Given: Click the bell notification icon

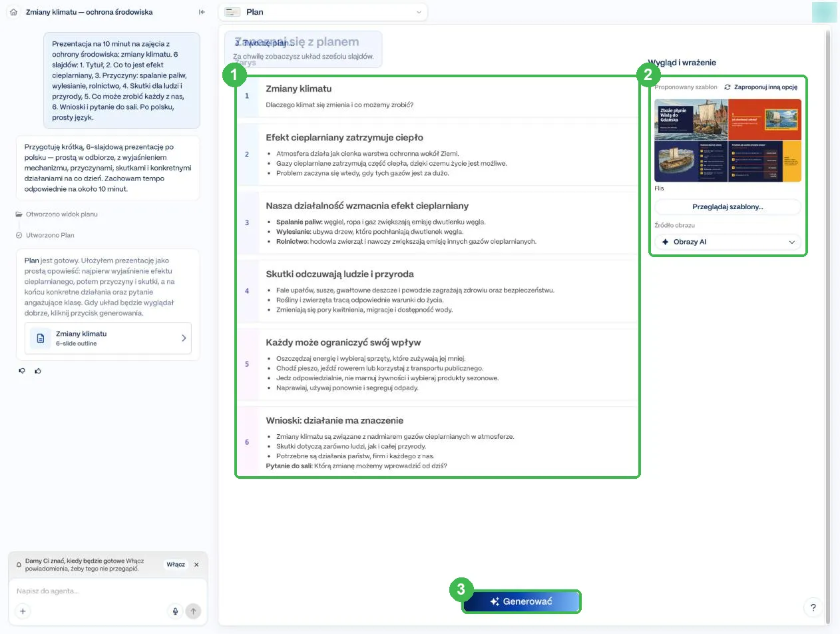Looking at the screenshot, I should click(x=19, y=565).
